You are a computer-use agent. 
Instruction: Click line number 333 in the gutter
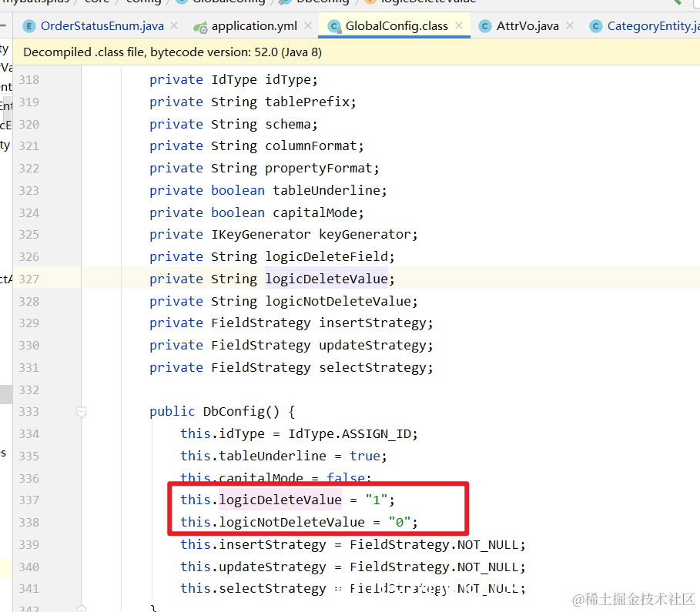[x=29, y=412]
